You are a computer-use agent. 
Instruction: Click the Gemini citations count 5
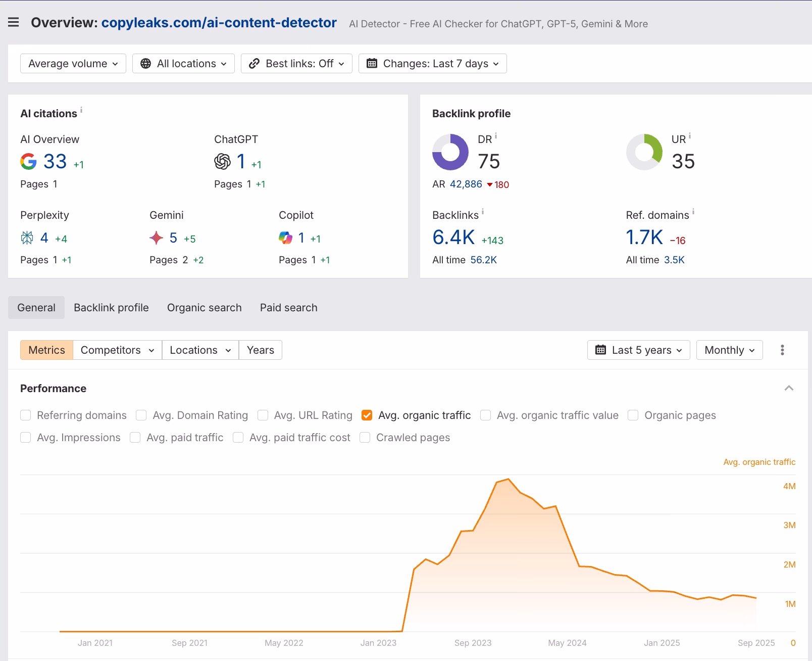173,238
